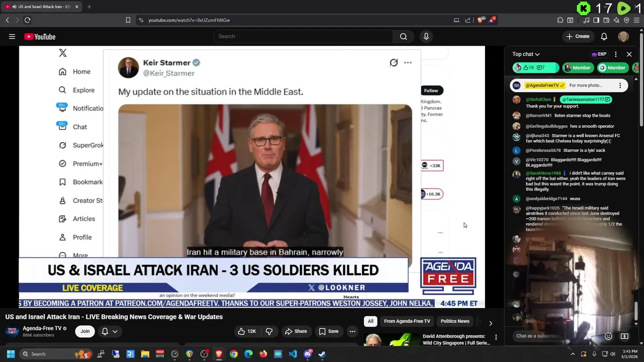Open Visual Studio Code from taskbar
The height and width of the screenshot is (362, 644).
click(x=293, y=354)
